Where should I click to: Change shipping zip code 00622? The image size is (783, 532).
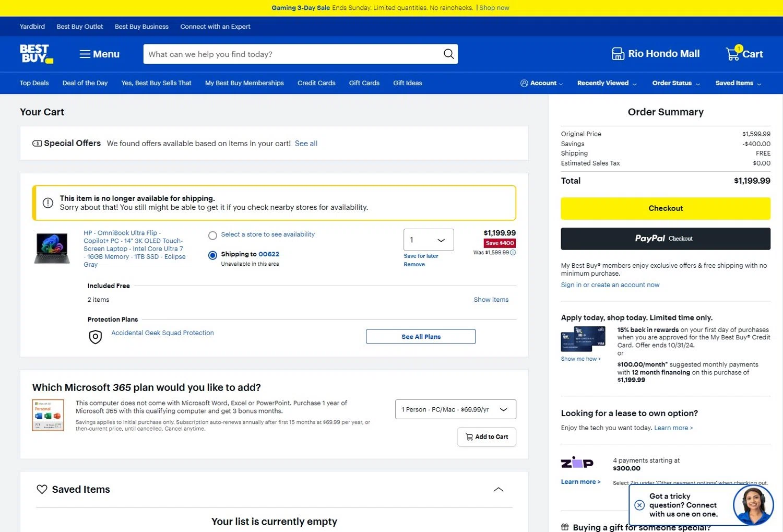pyautogui.click(x=269, y=254)
